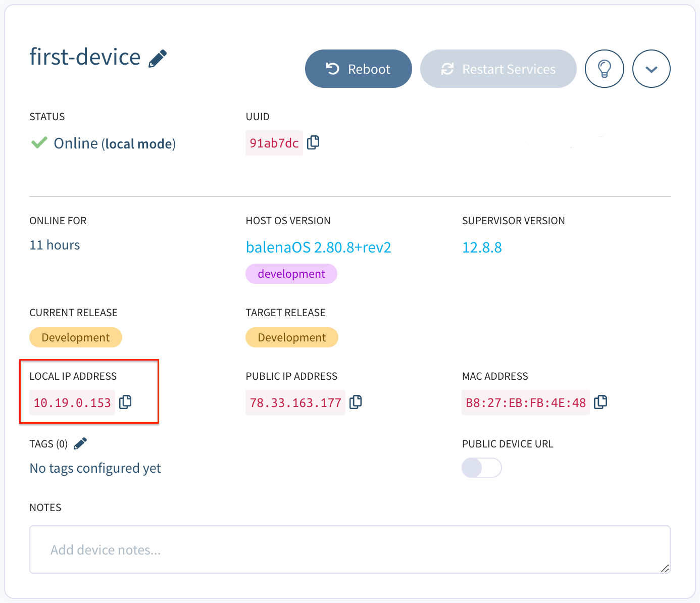Image resolution: width=700 pixels, height=603 pixels.
Task: Copy the local IP address
Action: pyautogui.click(x=125, y=402)
